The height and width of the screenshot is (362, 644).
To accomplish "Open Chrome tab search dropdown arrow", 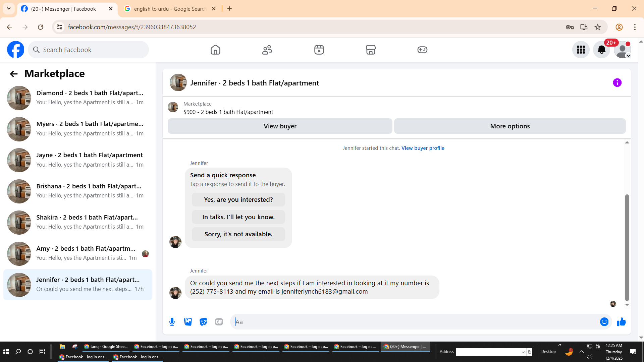I will [9, 9].
